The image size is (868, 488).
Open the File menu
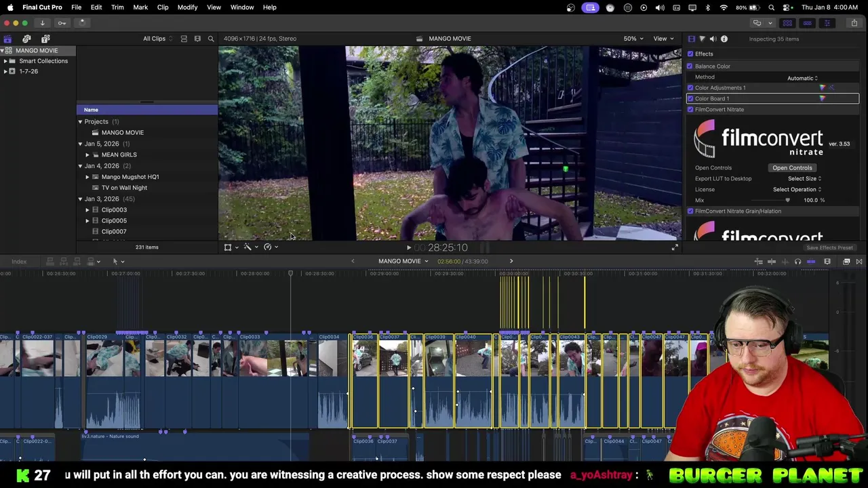[76, 7]
